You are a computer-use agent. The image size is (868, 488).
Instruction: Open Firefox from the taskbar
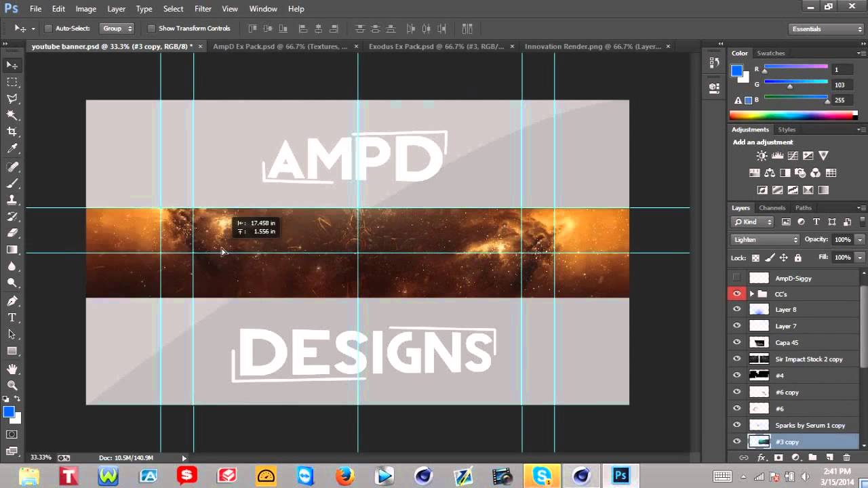tap(344, 476)
